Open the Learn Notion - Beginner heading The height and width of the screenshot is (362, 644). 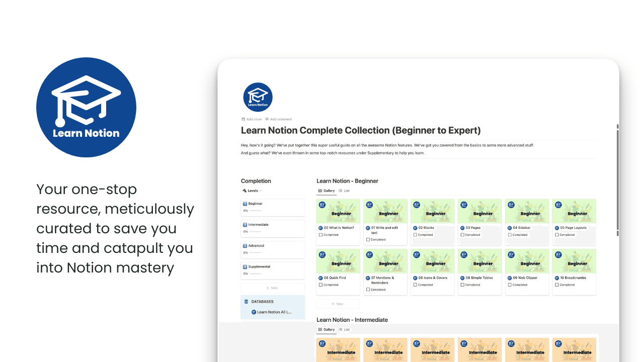(347, 181)
